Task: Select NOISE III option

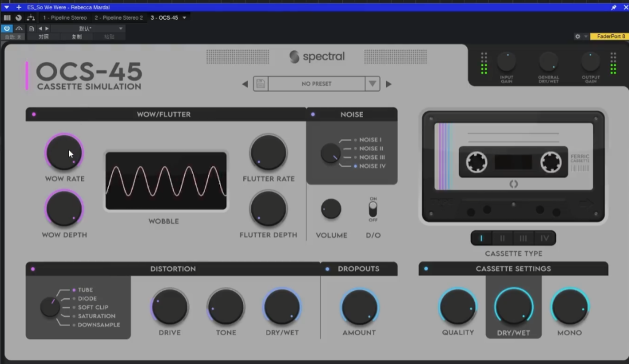Action: (369, 157)
